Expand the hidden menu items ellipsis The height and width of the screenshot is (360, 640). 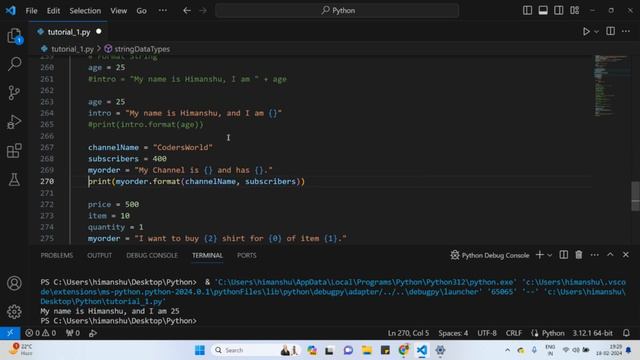162,11
